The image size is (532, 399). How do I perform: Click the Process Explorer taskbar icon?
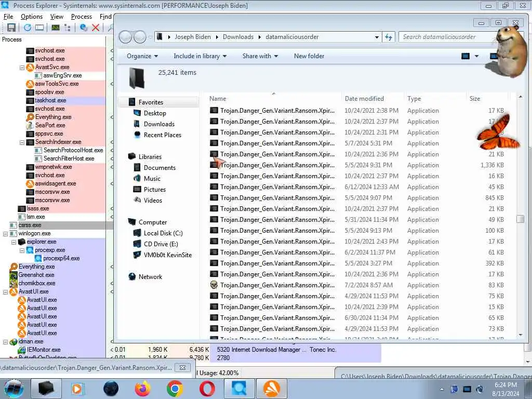click(x=239, y=389)
